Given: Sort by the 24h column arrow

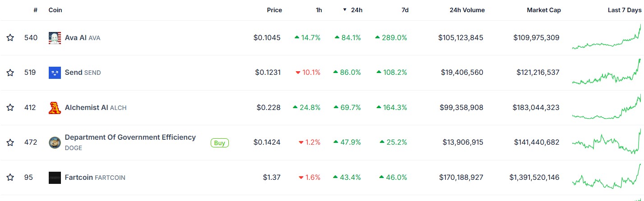Looking at the screenshot, I should click(x=345, y=10).
